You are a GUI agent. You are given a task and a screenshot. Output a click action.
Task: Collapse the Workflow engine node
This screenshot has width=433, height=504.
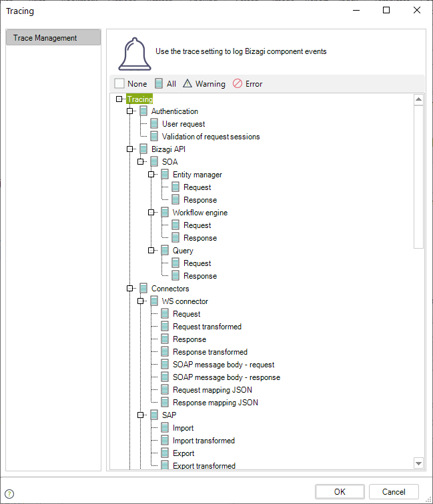[x=151, y=213]
